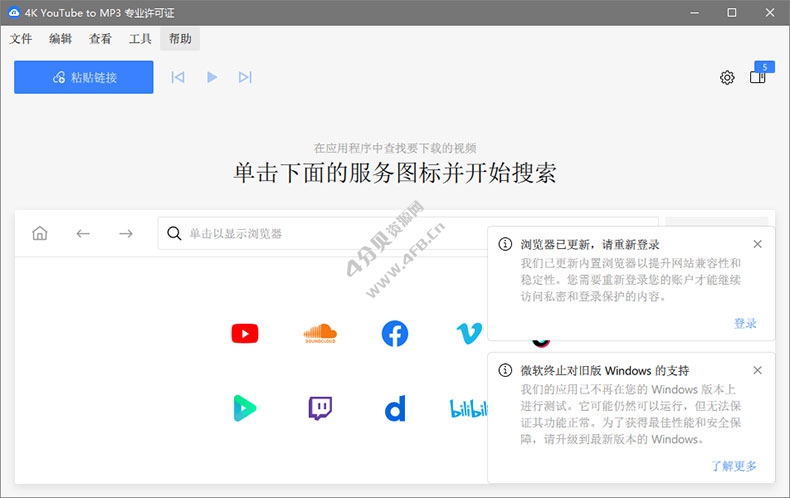Screen dimensions: 790x498
Task: Open the Vimeo service icon
Action: pos(469,334)
